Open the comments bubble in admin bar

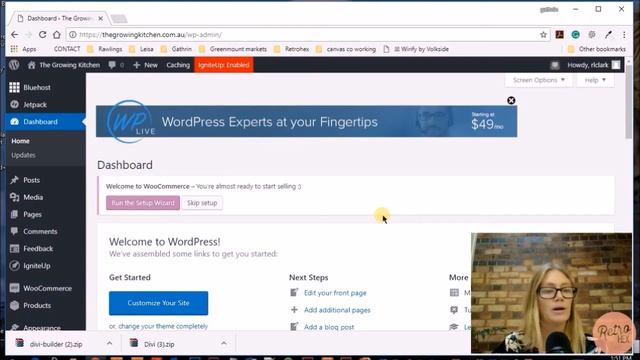click(x=116, y=65)
